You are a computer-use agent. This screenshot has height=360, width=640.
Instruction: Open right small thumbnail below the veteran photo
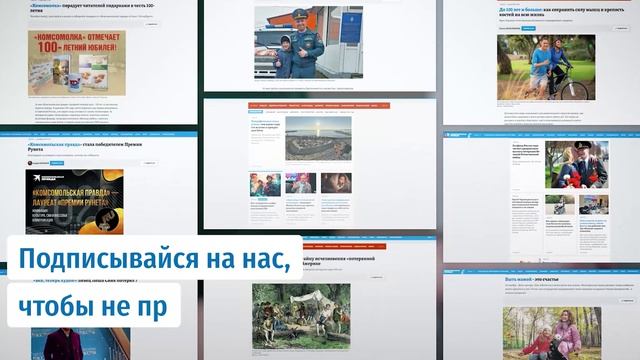(593, 205)
